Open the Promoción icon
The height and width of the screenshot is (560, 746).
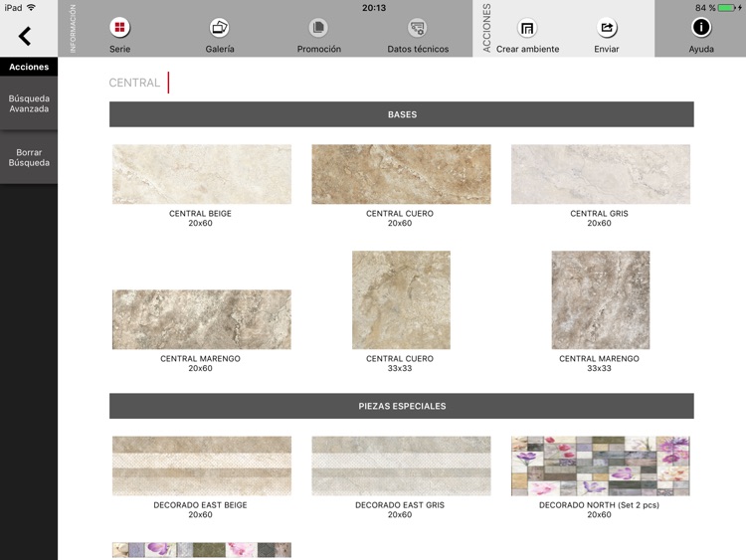point(318,28)
